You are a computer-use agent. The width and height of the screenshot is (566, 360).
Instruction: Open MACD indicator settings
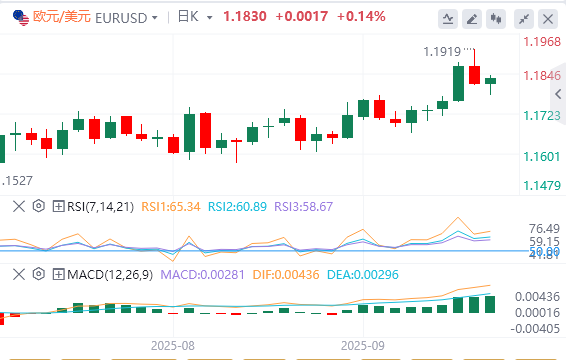pyautogui.click(x=39, y=274)
